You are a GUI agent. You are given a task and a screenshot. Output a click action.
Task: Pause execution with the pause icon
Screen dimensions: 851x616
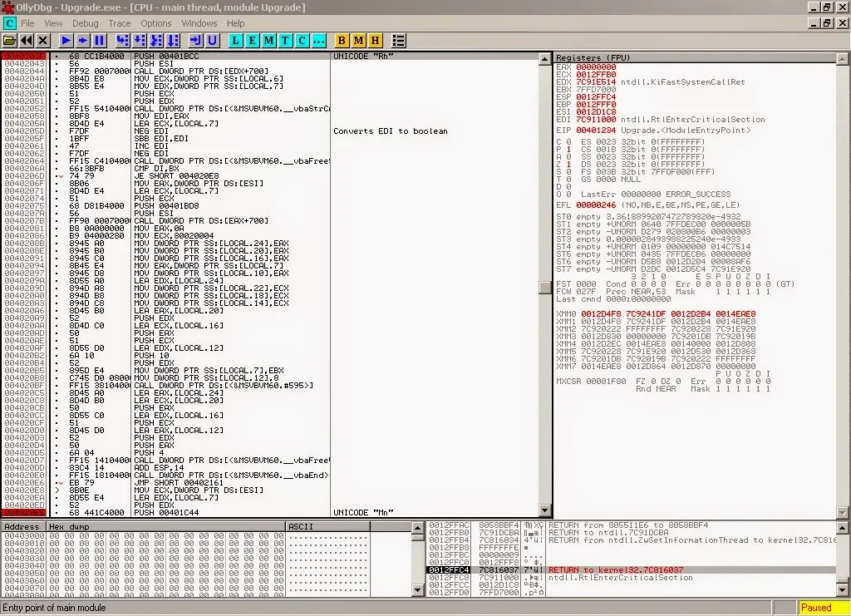click(100, 41)
